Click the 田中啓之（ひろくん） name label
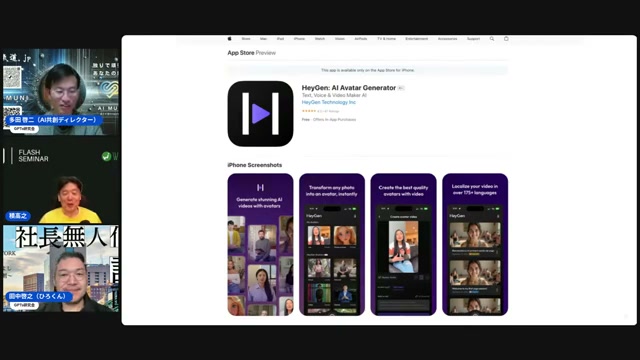Screen dimensions: 640x360 click(x=39, y=296)
